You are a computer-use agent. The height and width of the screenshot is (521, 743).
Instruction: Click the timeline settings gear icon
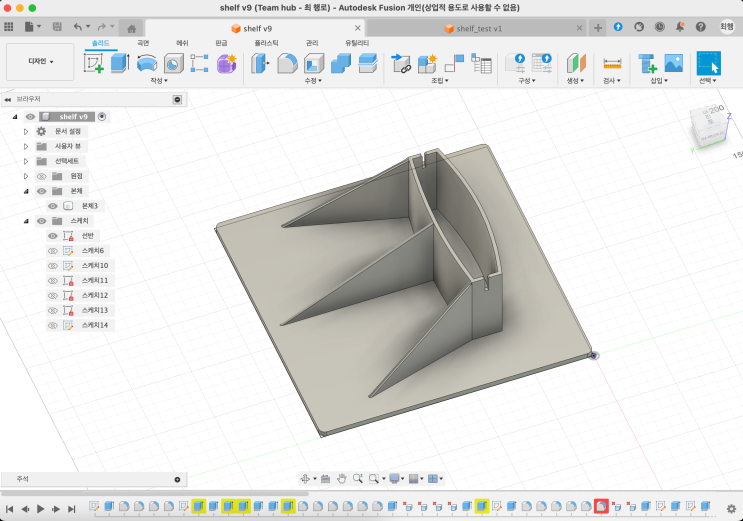click(x=731, y=508)
